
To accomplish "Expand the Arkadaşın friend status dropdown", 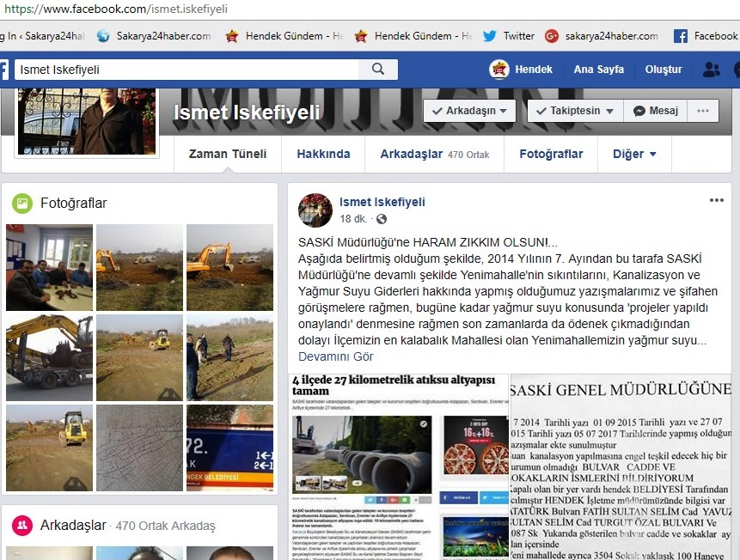I will point(469,111).
